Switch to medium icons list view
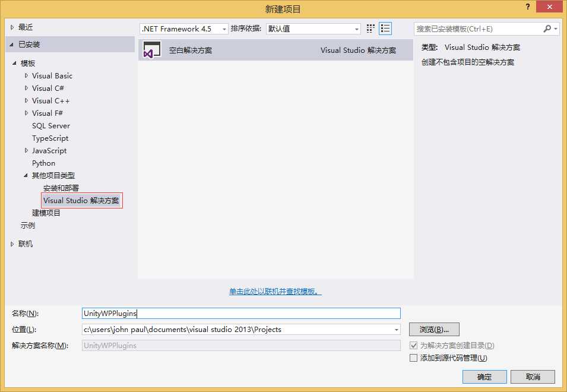 (385, 29)
